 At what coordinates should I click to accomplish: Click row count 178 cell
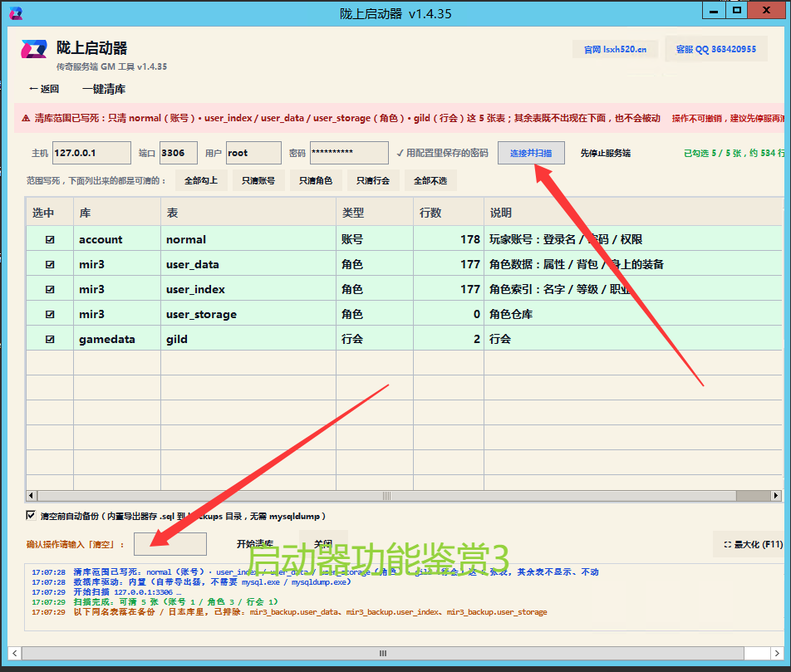click(449, 239)
